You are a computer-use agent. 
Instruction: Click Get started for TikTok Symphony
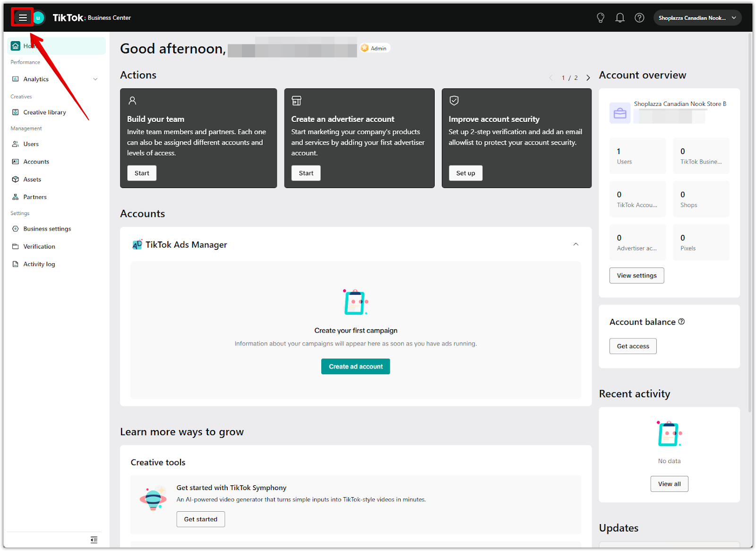(x=201, y=519)
